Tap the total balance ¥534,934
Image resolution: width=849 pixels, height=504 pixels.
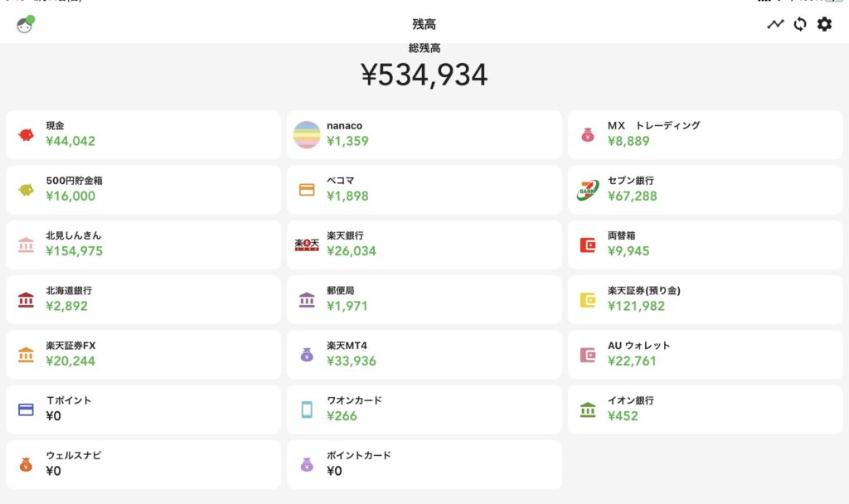tap(424, 75)
